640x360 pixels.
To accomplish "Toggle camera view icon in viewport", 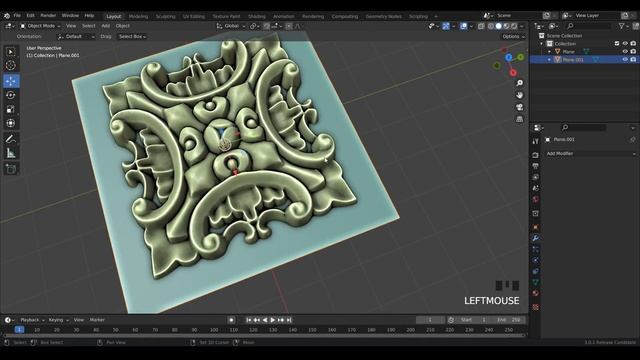I will click(x=519, y=107).
